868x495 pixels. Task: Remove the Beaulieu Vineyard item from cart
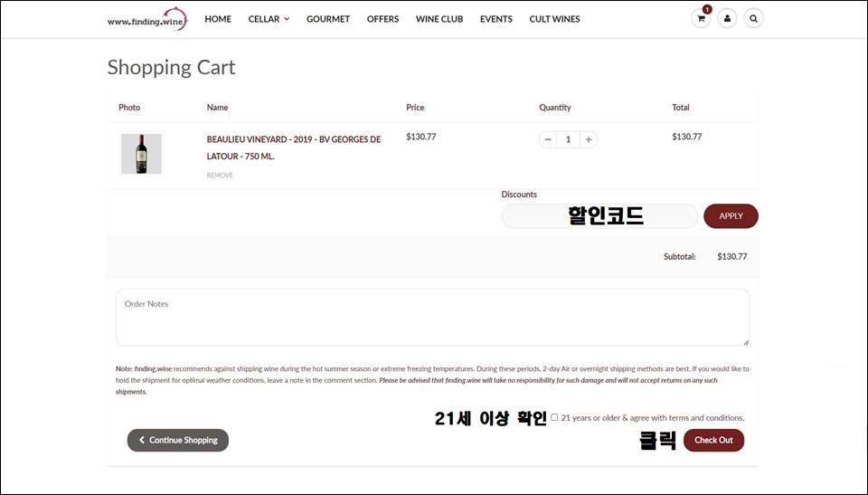tap(220, 176)
